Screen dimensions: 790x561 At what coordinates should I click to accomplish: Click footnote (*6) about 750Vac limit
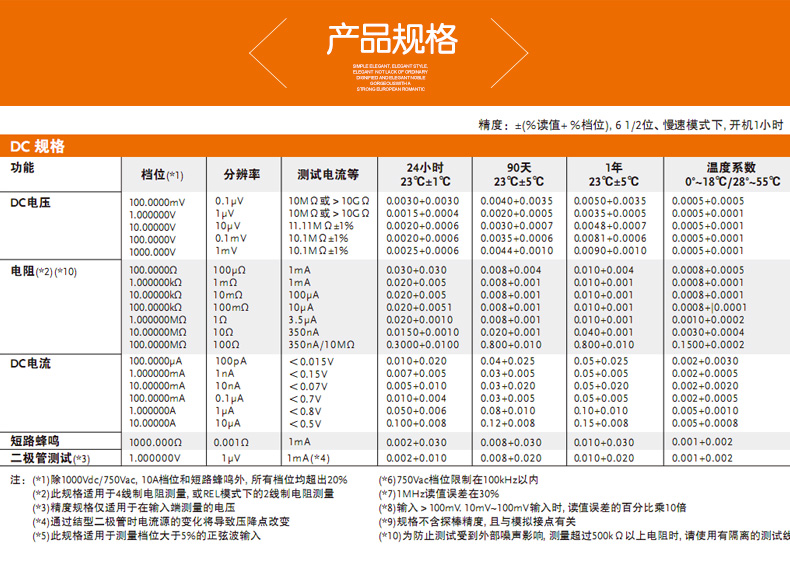(x=458, y=480)
